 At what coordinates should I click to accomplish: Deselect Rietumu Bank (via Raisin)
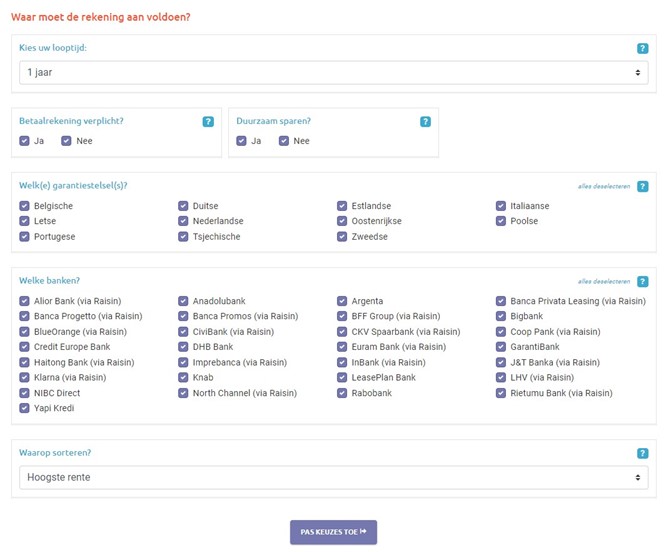[501, 393]
